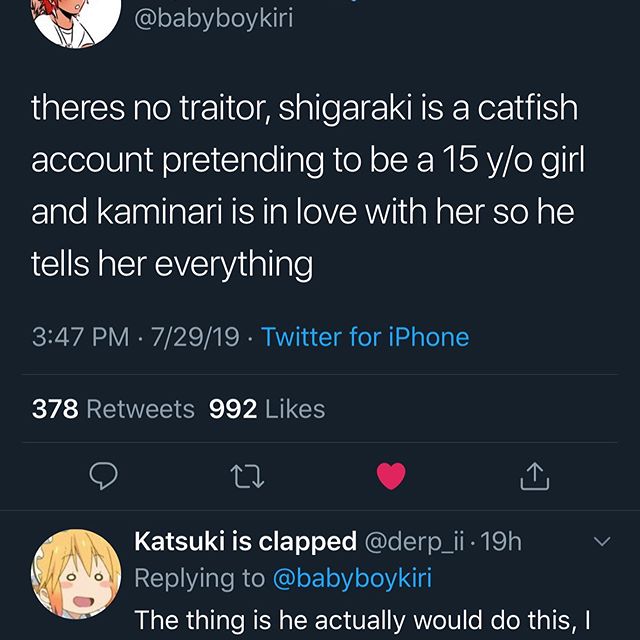Open the 19h reply timestamp

click(502, 541)
